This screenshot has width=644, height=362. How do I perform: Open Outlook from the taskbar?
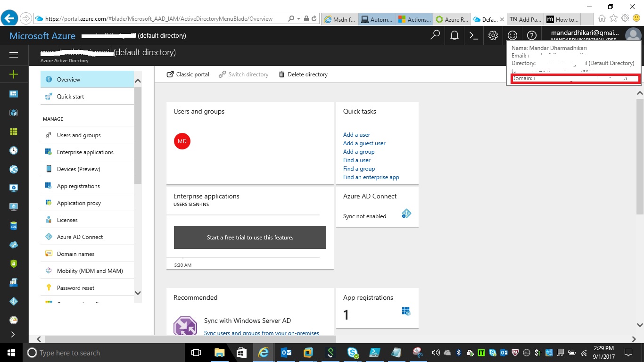pyautogui.click(x=287, y=353)
